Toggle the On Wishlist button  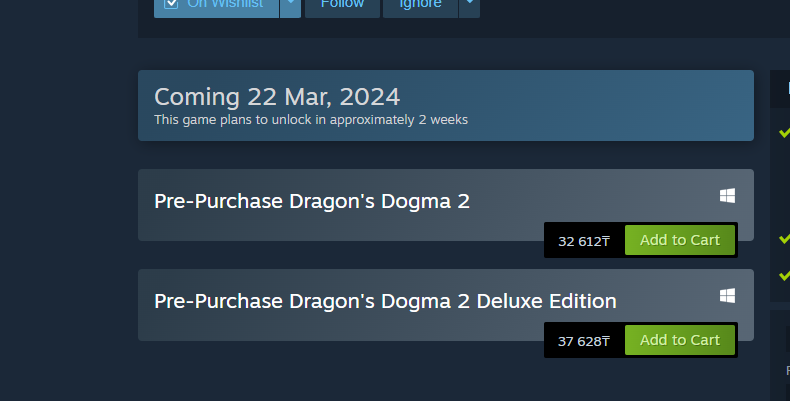pos(216,5)
